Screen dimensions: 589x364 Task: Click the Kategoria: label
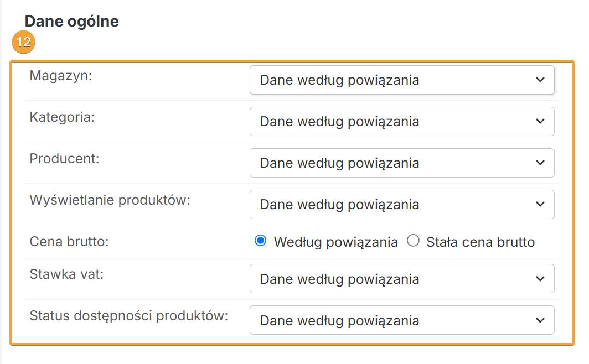[x=63, y=117]
